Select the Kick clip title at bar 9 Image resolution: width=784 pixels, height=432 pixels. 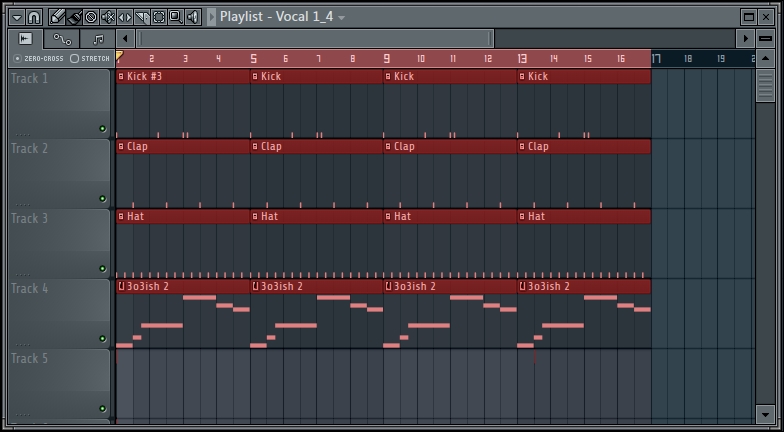[404, 76]
